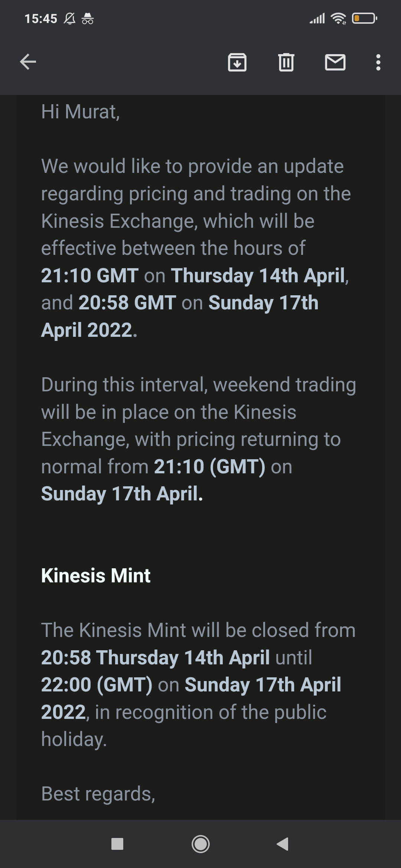
Task: Tap the signal strength bars in the status bar
Action: [317, 18]
